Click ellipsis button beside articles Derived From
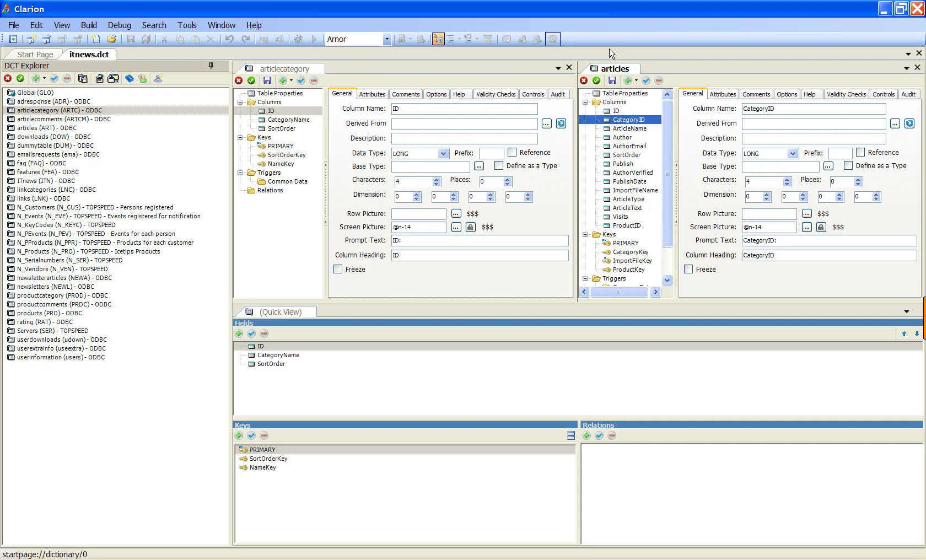This screenshot has width=926, height=560. 895,123
